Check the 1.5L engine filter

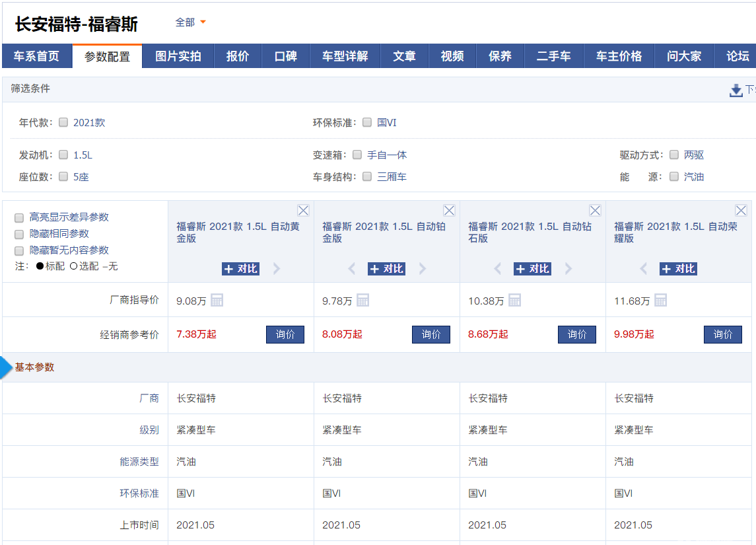click(63, 155)
